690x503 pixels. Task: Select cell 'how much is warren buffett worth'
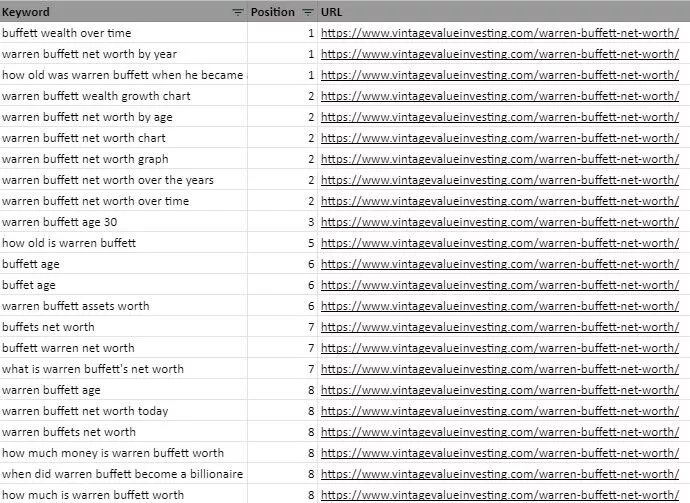pos(124,495)
